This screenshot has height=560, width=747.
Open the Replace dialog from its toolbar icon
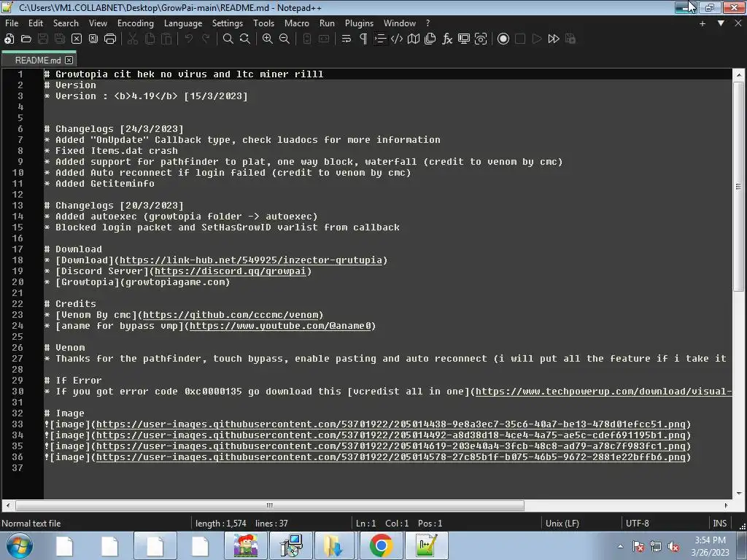245,39
